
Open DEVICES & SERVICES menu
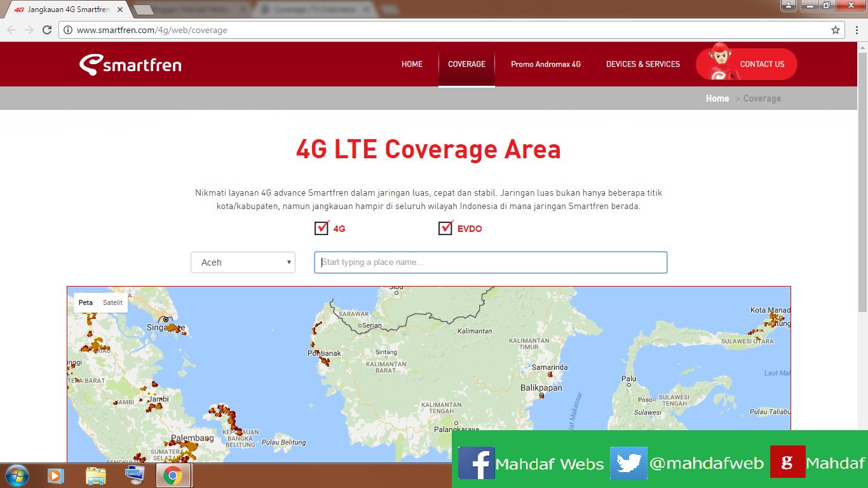click(x=643, y=64)
